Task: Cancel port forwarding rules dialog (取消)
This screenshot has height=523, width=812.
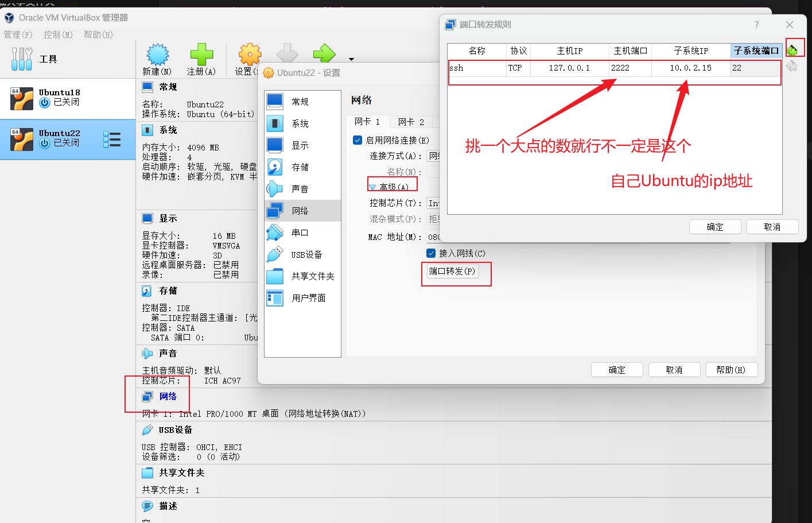Action: 772,227
